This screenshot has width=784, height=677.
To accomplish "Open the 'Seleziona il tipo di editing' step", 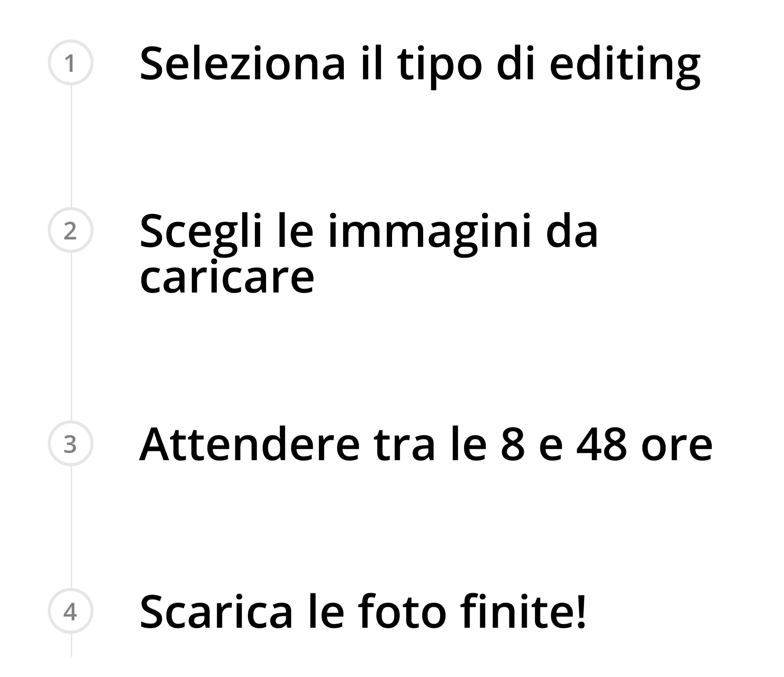I will [420, 65].
